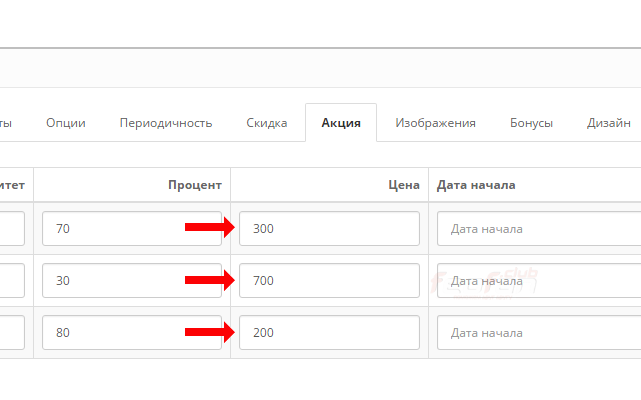Click the priority field left of 70 percent
641x400 pixels.
pyautogui.click(x=12, y=229)
